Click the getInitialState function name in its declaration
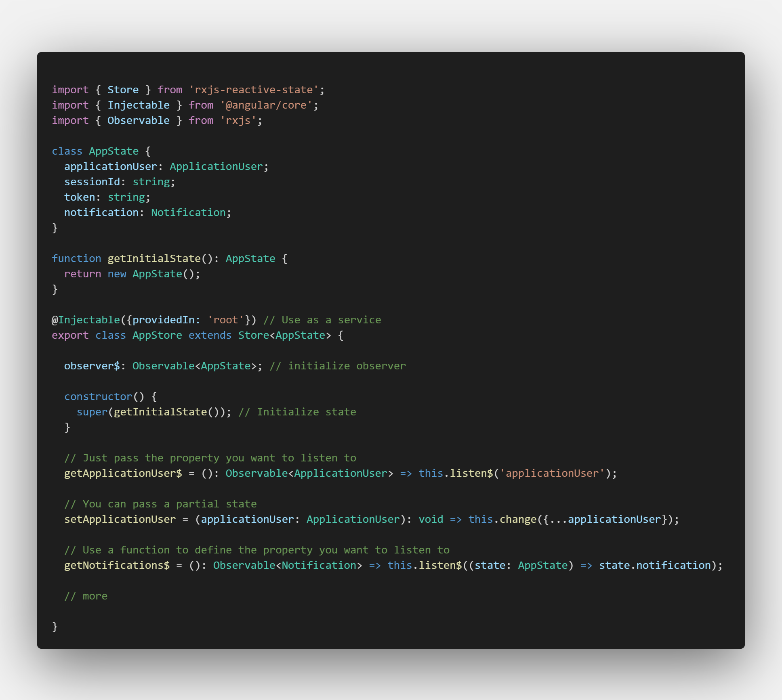The height and width of the screenshot is (700, 782). pyautogui.click(x=154, y=258)
